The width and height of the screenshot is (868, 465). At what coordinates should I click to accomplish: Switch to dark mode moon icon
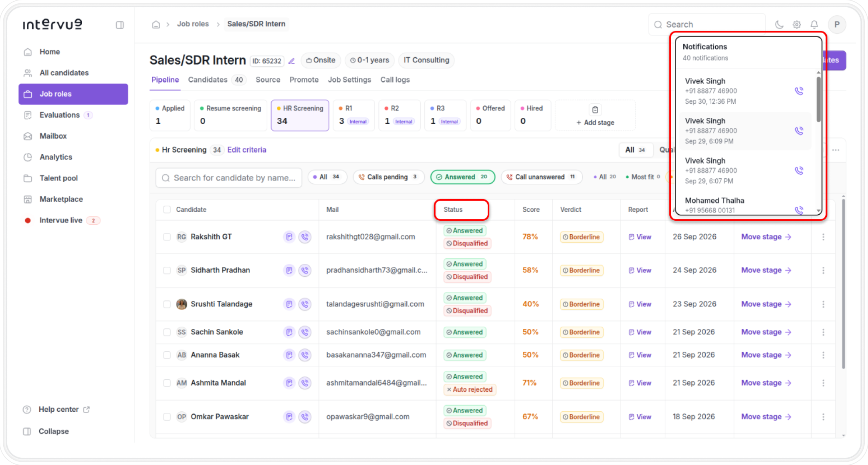(779, 24)
